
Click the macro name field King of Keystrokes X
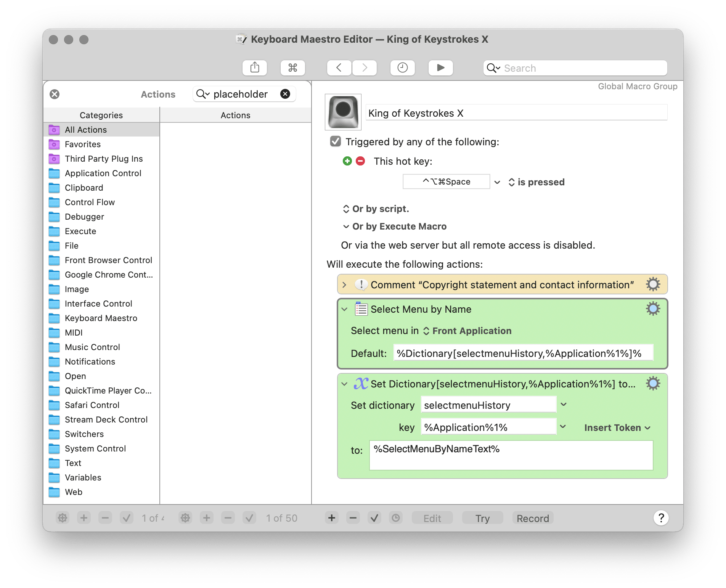point(516,113)
